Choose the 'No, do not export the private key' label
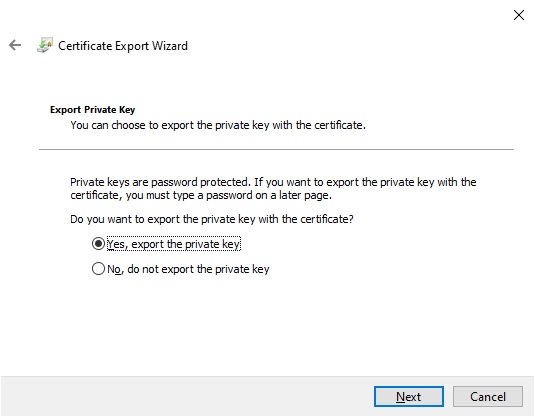Viewport: 535px width, 416px height. (188, 269)
